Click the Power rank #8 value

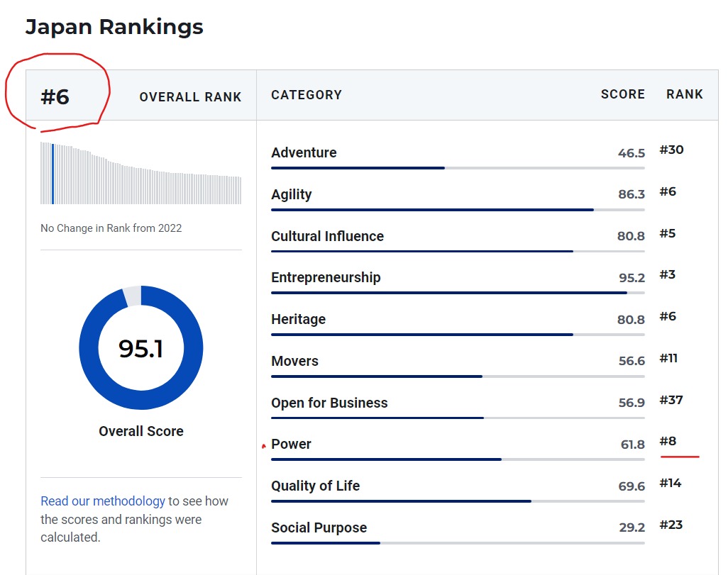click(668, 441)
